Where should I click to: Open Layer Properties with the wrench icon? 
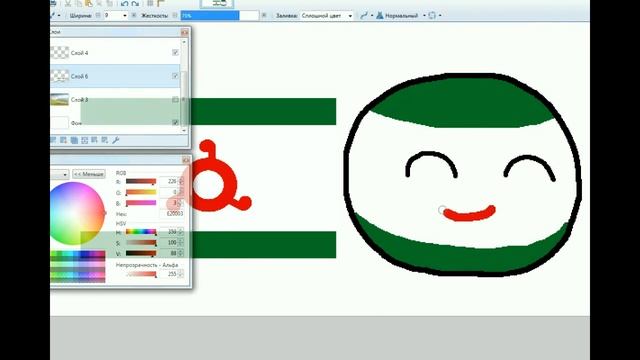click(116, 140)
